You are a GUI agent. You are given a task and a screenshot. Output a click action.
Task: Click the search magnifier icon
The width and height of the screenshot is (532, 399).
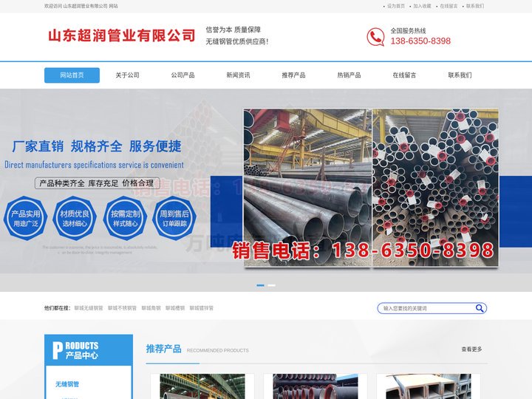pos(480,308)
